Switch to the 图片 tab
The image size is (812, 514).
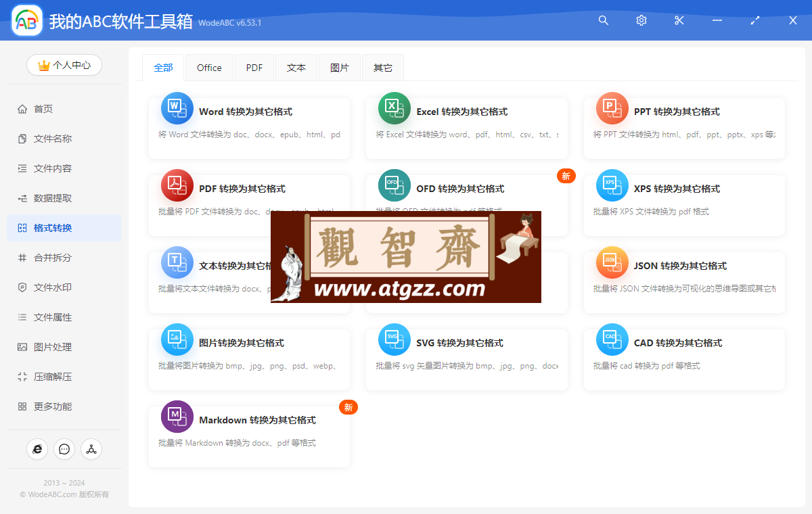(340, 68)
